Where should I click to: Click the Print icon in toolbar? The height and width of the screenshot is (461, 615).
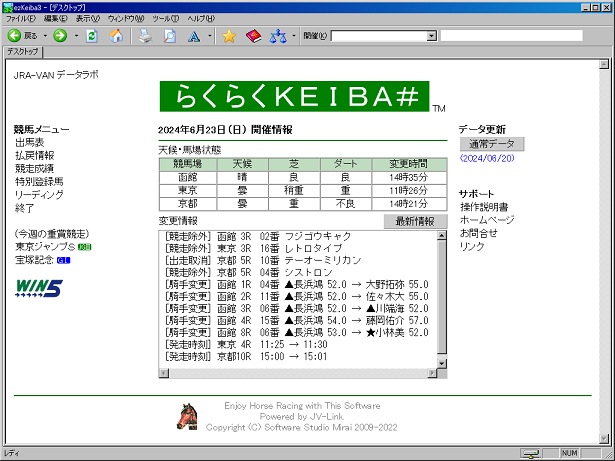pos(145,36)
